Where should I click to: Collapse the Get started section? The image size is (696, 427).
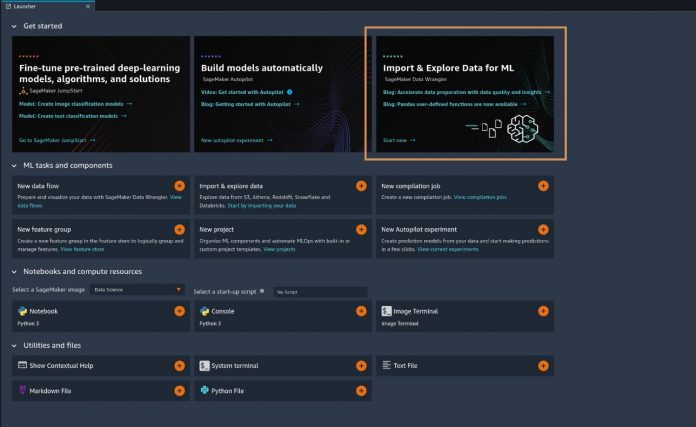tap(14, 26)
